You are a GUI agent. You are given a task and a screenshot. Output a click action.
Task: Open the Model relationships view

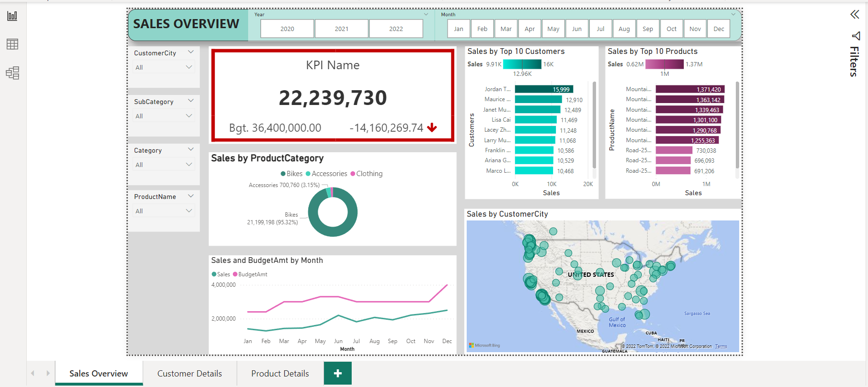(x=12, y=73)
